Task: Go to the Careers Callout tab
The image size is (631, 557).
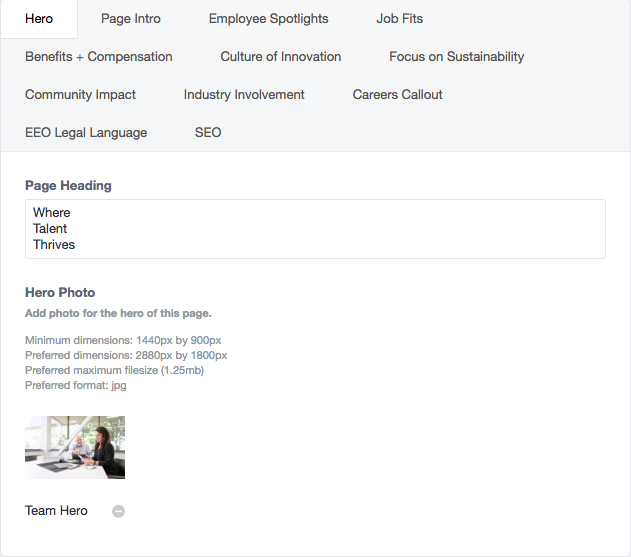Action: coord(397,95)
